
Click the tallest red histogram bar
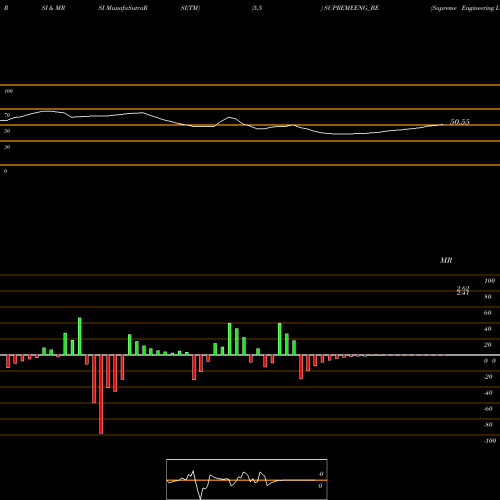[101, 394]
